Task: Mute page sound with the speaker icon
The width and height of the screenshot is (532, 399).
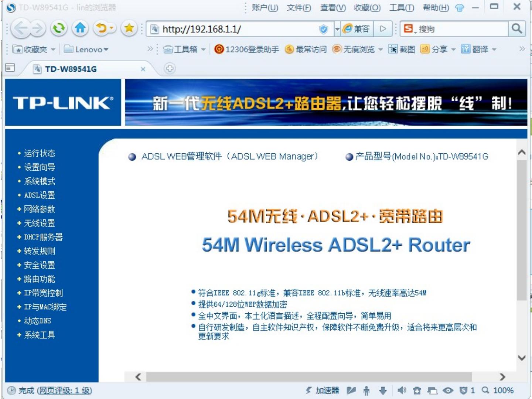Action: click(x=402, y=390)
